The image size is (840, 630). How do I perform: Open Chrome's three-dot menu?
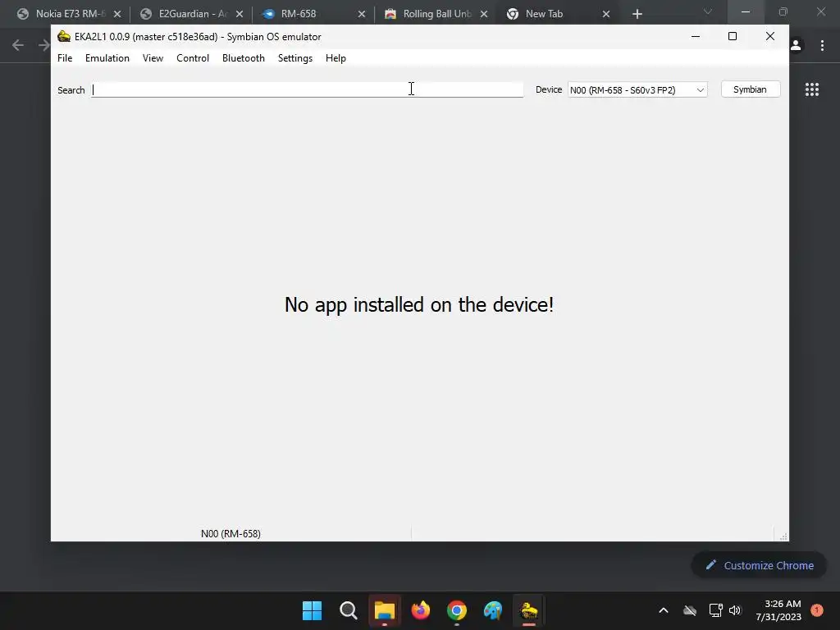pyautogui.click(x=822, y=46)
